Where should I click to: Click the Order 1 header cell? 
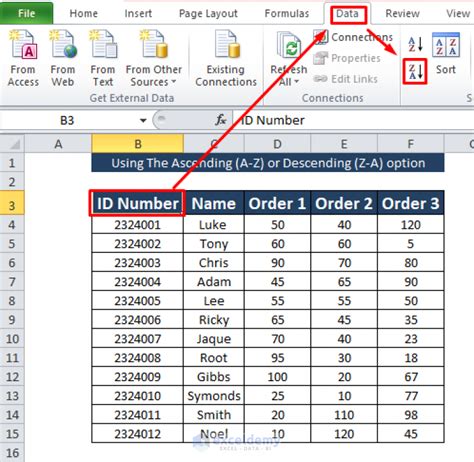pyautogui.click(x=277, y=203)
